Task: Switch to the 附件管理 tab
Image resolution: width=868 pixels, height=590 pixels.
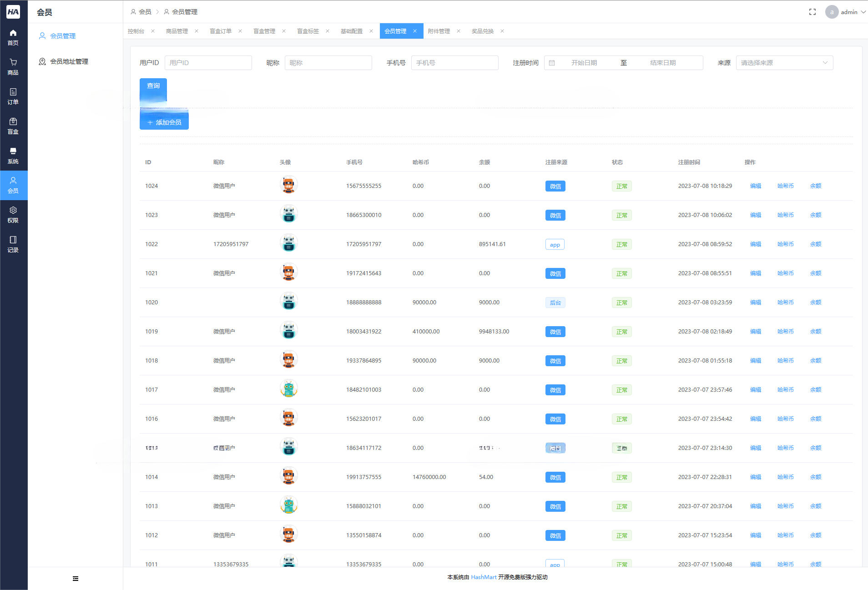Action: [x=439, y=31]
